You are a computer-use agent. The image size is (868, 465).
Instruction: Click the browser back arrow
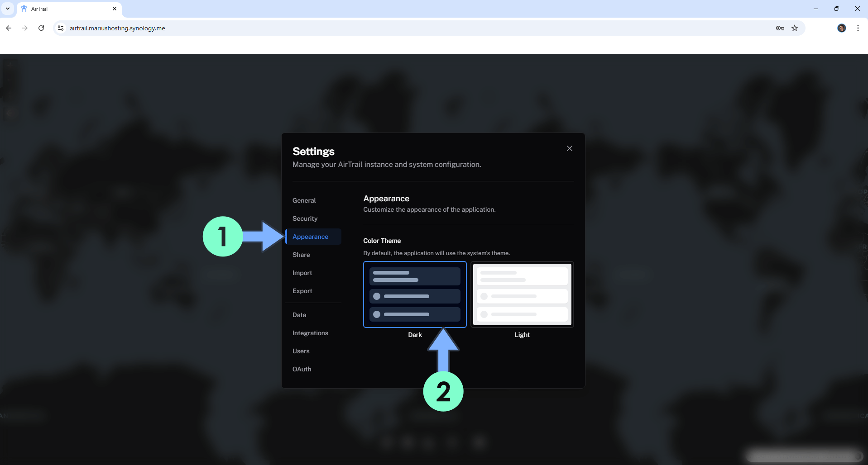[x=9, y=28]
